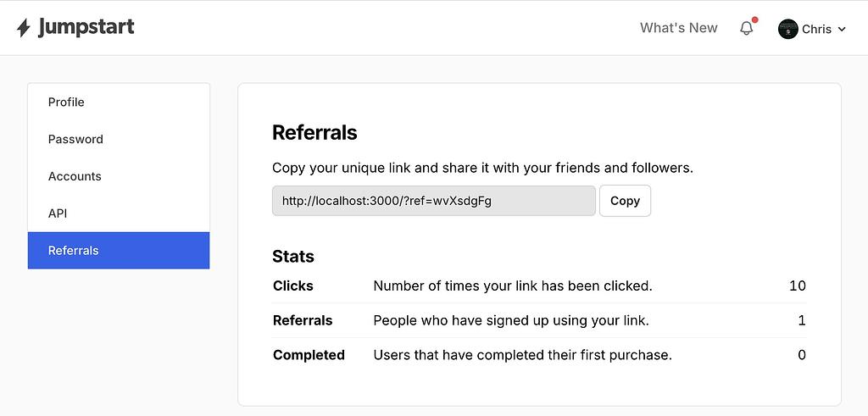Click the Referrals page heading
The height and width of the screenshot is (416, 868).
pyautogui.click(x=314, y=133)
